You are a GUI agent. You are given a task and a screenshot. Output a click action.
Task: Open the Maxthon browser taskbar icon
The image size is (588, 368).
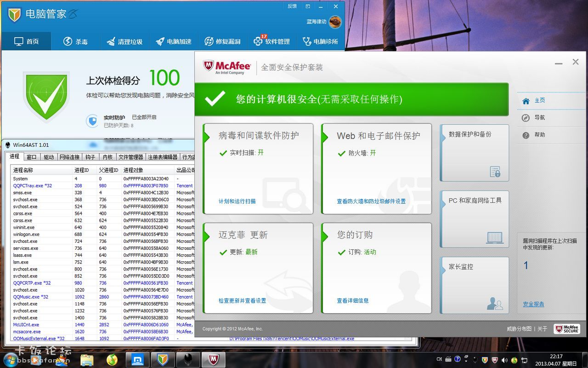(x=137, y=360)
